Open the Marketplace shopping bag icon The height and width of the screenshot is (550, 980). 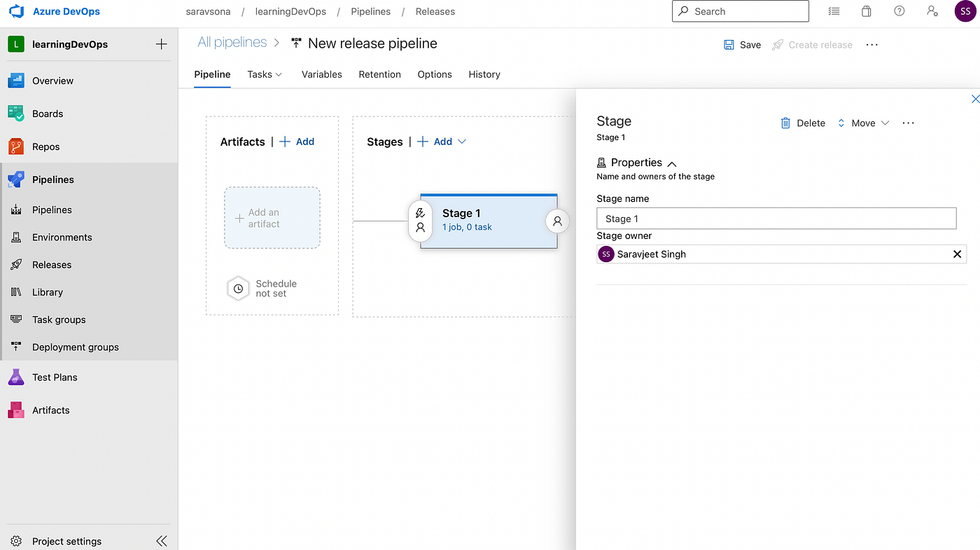pyautogui.click(x=866, y=11)
